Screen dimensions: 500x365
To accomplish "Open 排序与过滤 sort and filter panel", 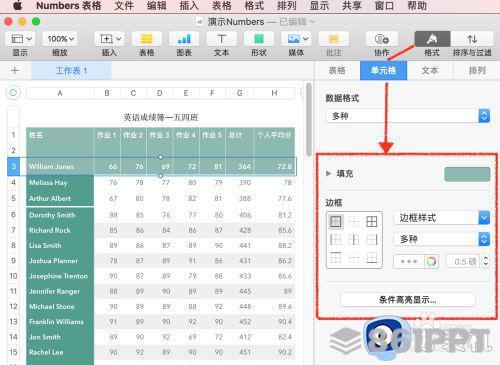I will pos(472,39).
